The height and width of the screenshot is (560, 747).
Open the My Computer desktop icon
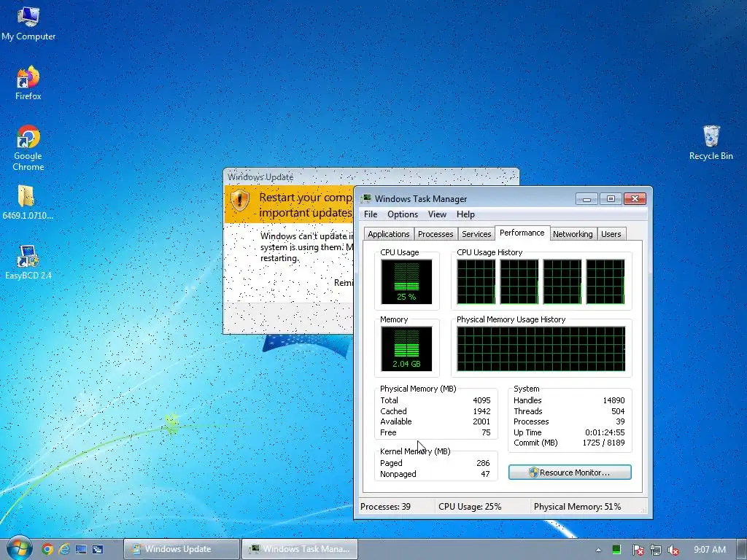click(x=28, y=23)
